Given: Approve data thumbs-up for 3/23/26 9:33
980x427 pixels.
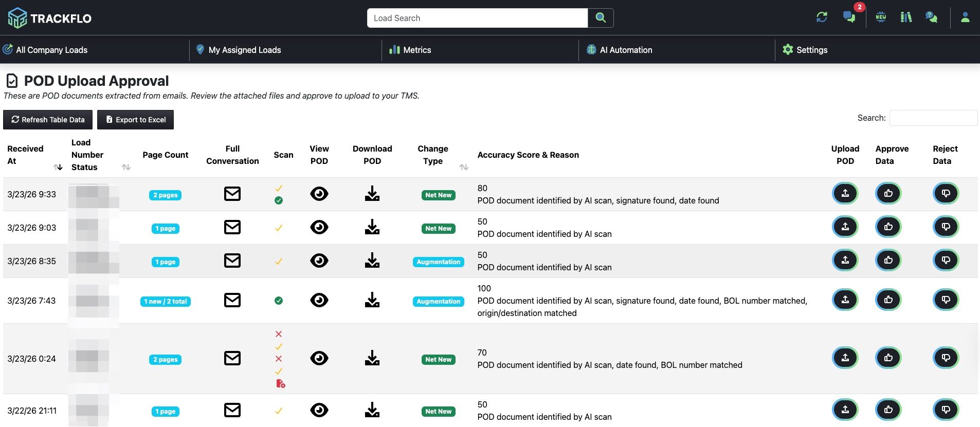Looking at the screenshot, I should 888,193.
